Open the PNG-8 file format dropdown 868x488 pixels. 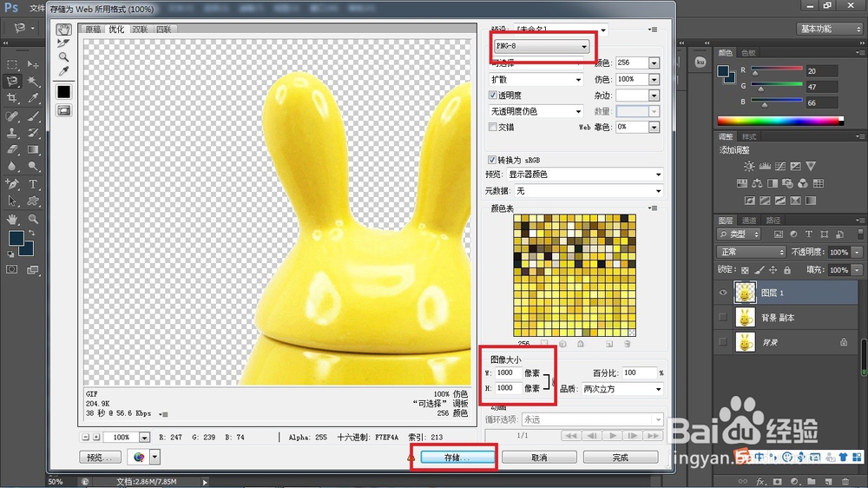click(542, 46)
